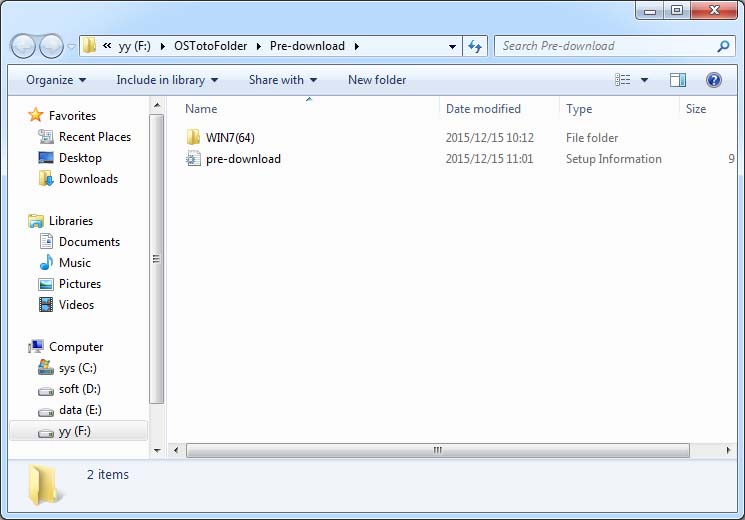Image resolution: width=745 pixels, height=520 pixels.
Task: Click the Pictures library icon
Action: pyautogui.click(x=46, y=284)
